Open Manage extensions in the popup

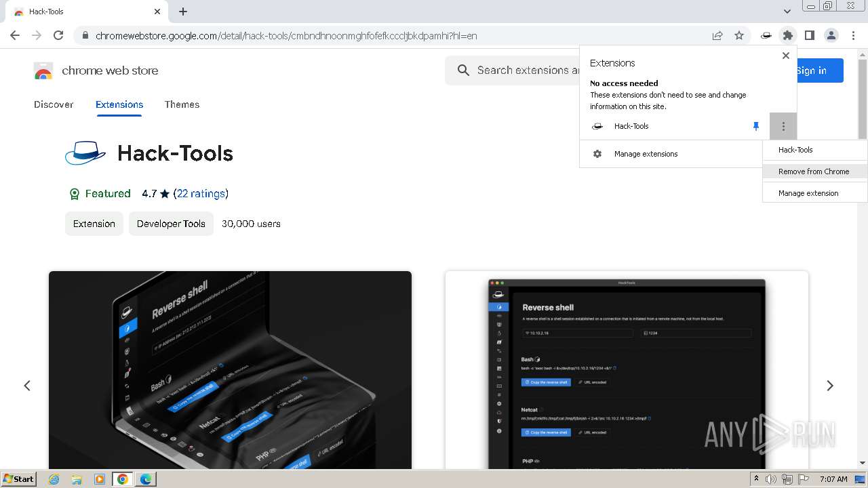[x=671, y=154]
